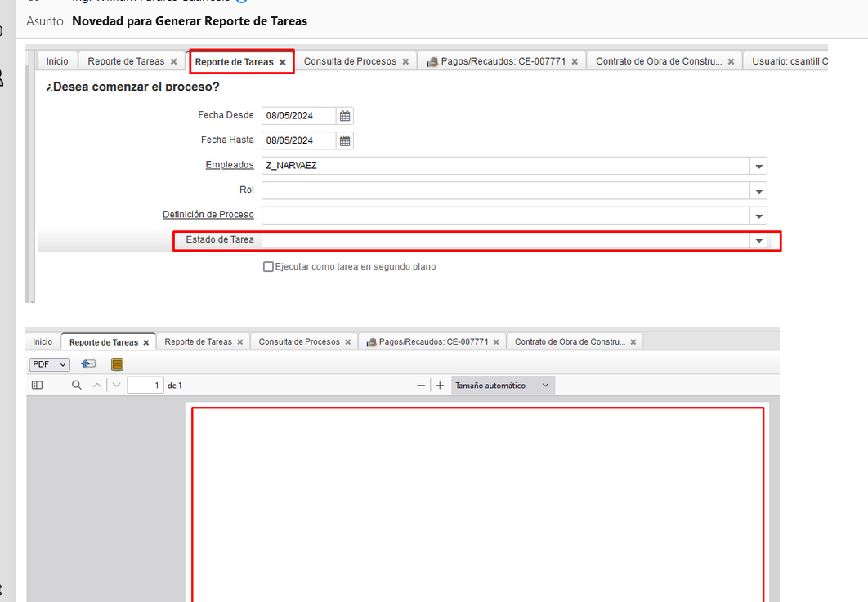
Task: Expand the Empleados dropdown
Action: pos(759,167)
